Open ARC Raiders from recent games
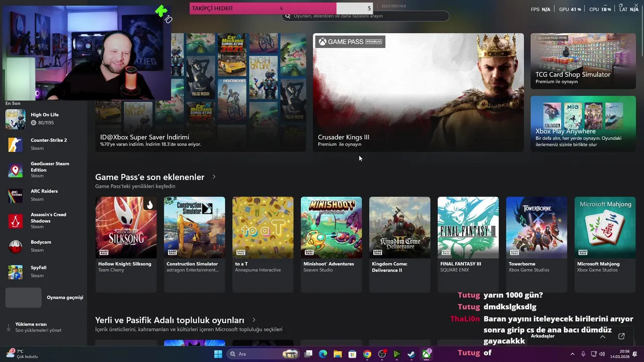 click(44, 195)
